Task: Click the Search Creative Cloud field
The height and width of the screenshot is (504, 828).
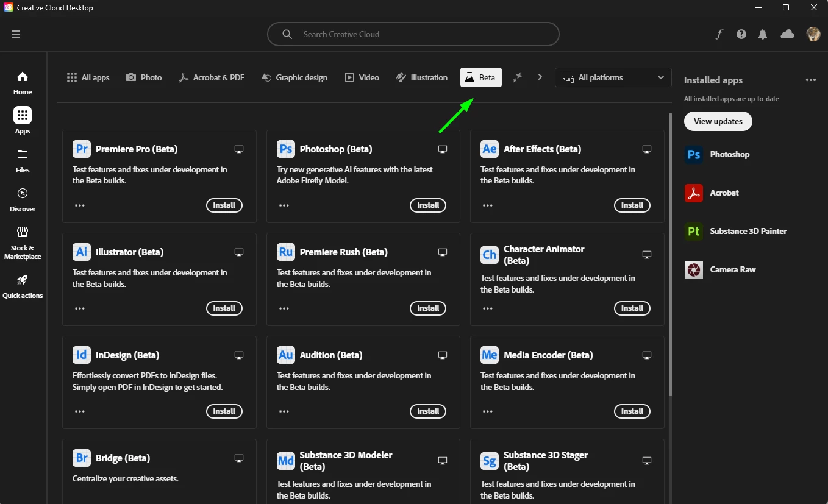Action: tap(413, 34)
